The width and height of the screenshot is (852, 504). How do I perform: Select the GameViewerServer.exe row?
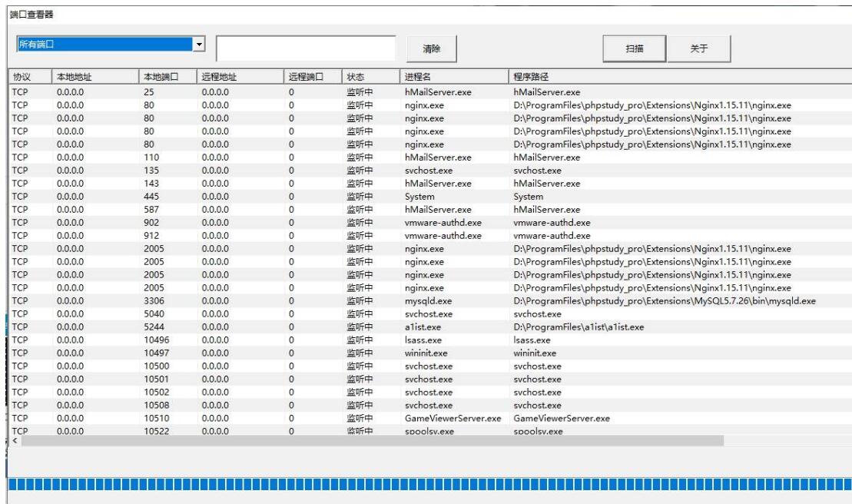point(453,419)
